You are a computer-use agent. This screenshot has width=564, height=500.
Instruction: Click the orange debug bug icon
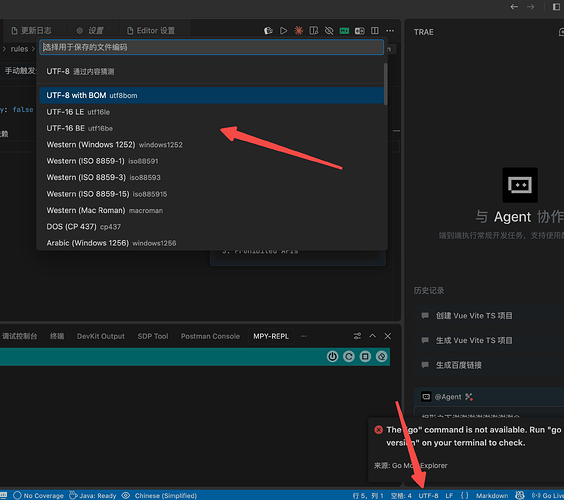point(298,31)
